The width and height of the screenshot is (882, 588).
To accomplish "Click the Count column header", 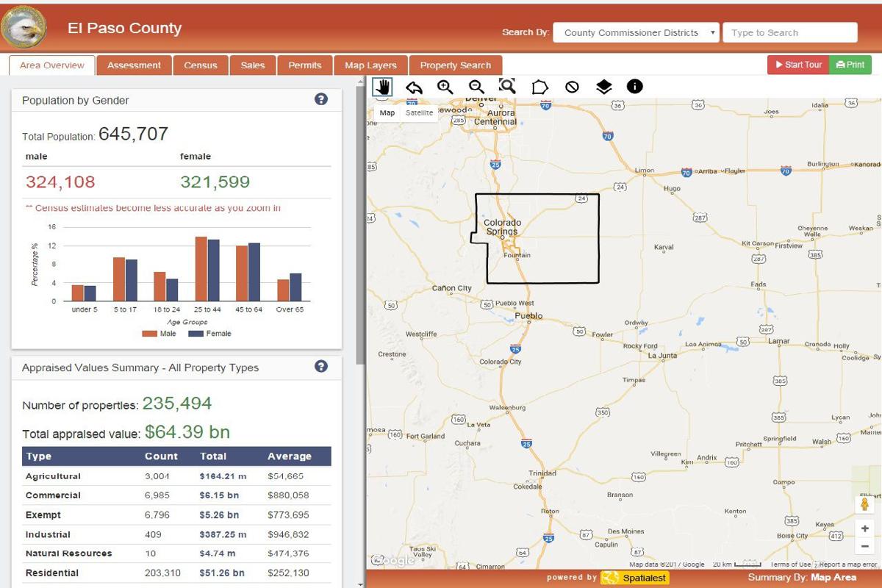I will [162, 456].
